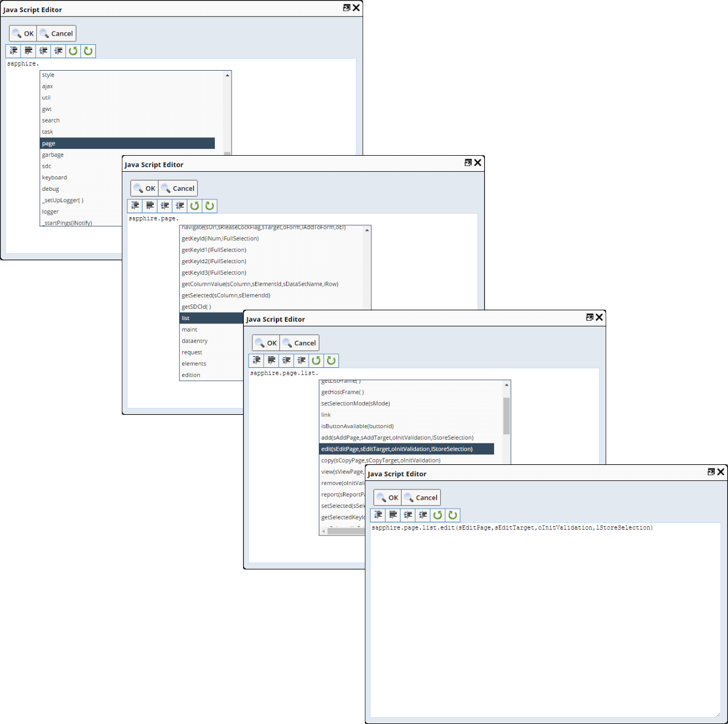Screen dimensions: 728x724
Task: Select getColumnValue entry in sapphire.page suggestions
Action: (x=260, y=284)
